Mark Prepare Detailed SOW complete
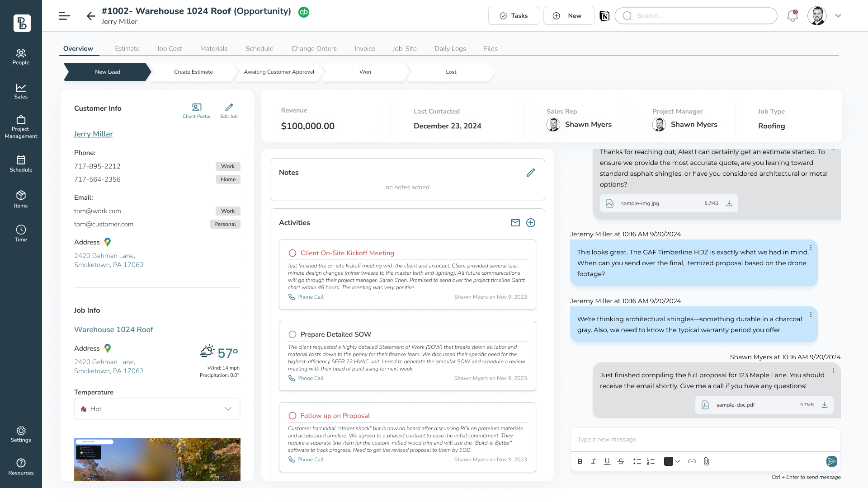This screenshot has height=502, width=868. coord(292,334)
